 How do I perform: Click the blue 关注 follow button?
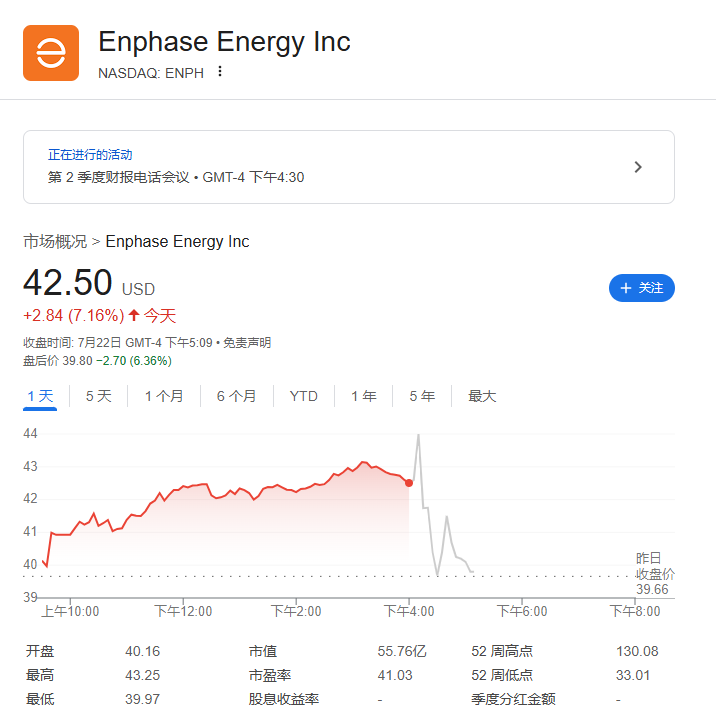(x=641, y=288)
